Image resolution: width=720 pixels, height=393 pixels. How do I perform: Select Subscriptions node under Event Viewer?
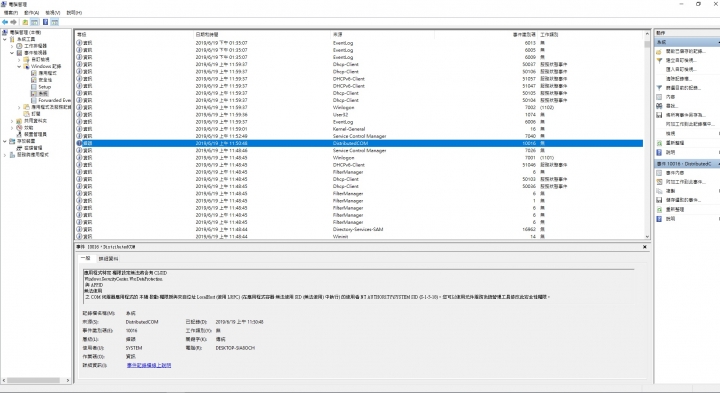[x=35, y=113]
